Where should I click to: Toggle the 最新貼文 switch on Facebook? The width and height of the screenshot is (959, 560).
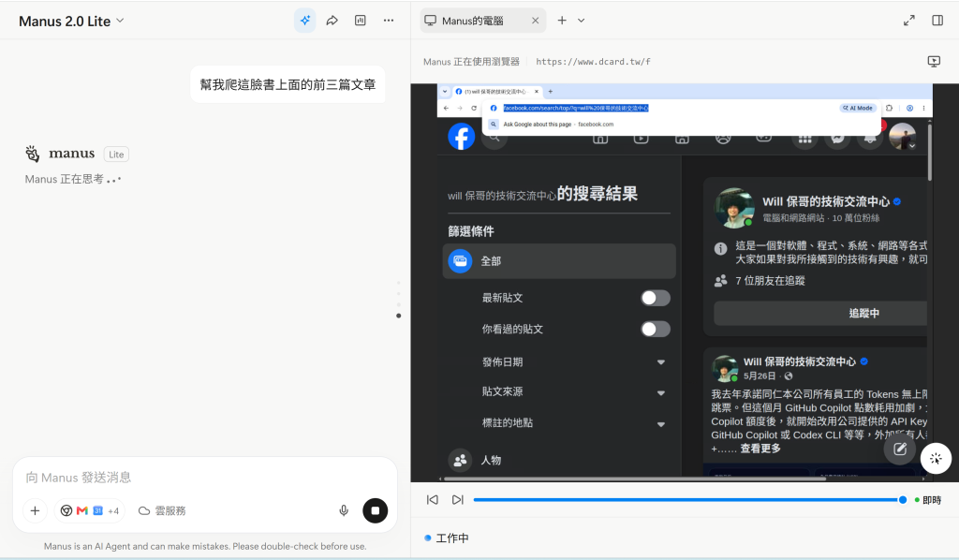[655, 298]
